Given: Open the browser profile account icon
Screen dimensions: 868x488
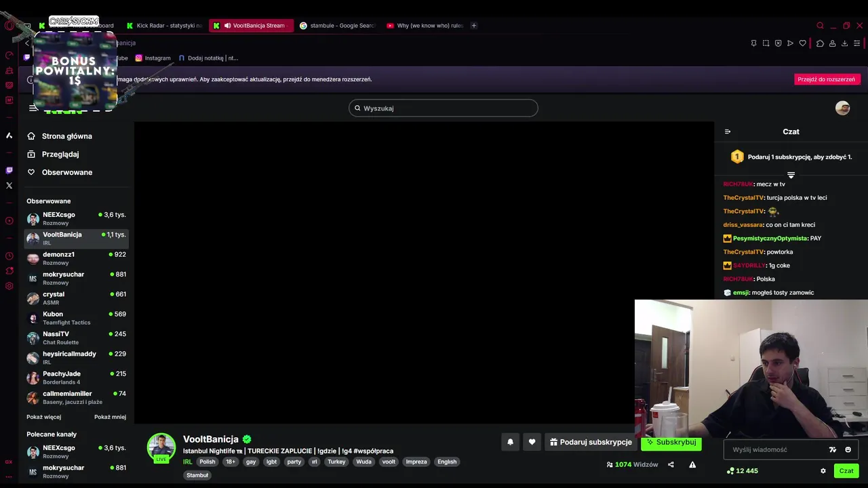Looking at the screenshot, I should [832, 43].
